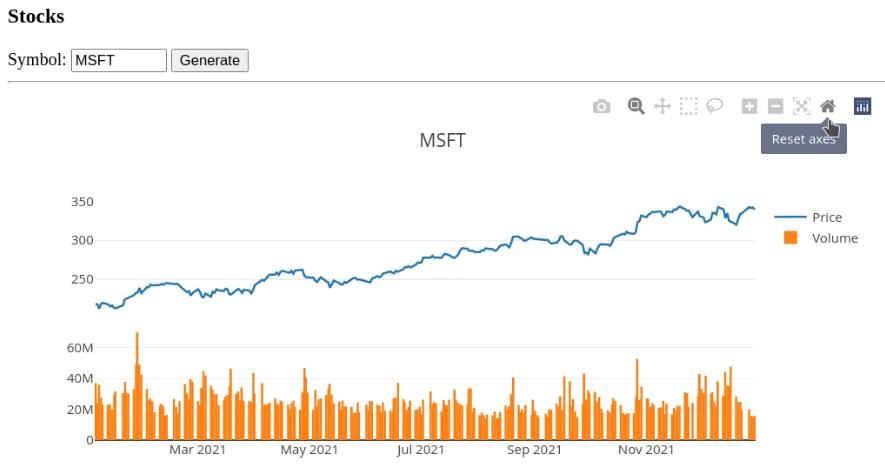Activate the Pan tool

pyautogui.click(x=662, y=106)
